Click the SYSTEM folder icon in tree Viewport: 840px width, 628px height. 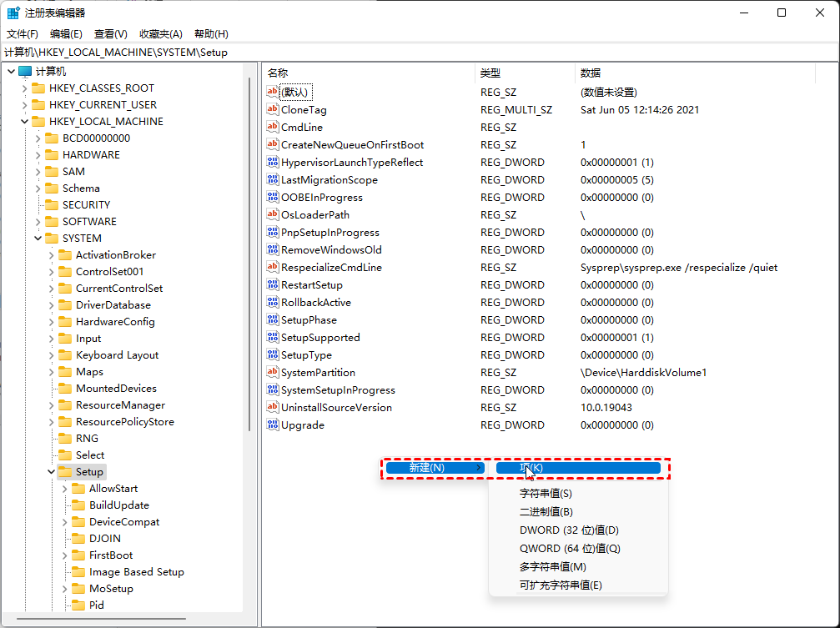click(x=52, y=239)
